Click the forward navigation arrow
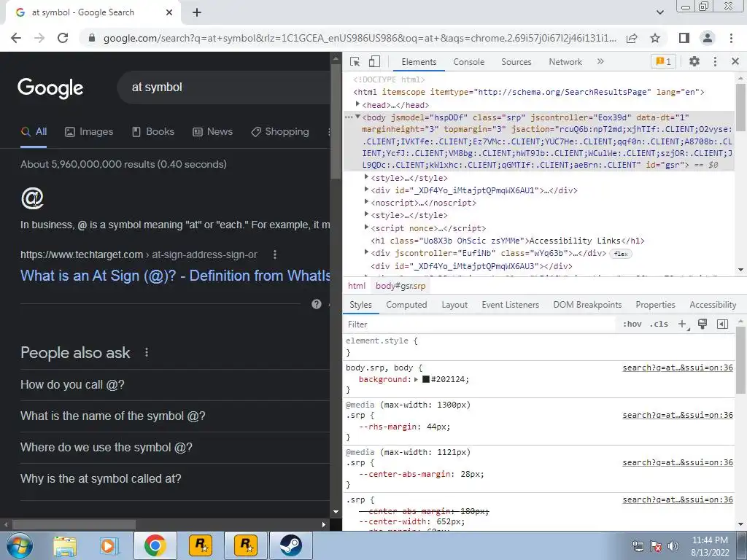Screen dimensions: 747x560 tap(39, 38)
